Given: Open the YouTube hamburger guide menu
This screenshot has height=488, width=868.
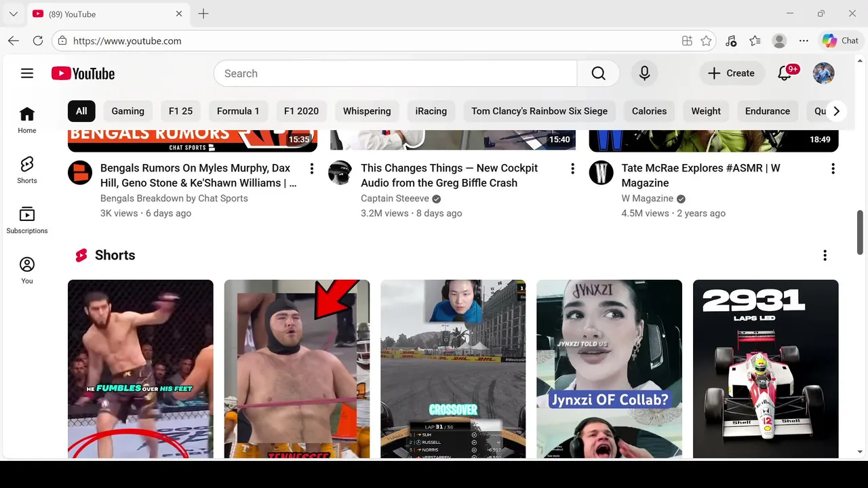Looking at the screenshot, I should 27,73.
